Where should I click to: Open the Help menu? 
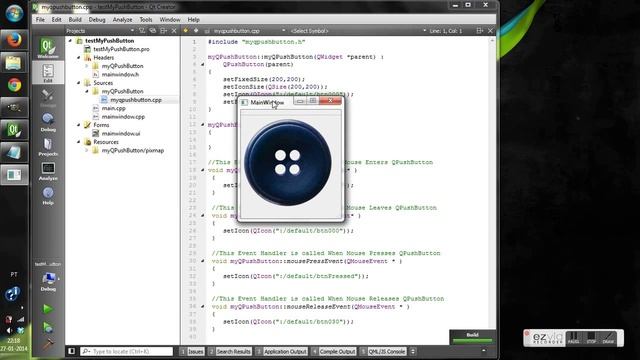click(x=193, y=20)
